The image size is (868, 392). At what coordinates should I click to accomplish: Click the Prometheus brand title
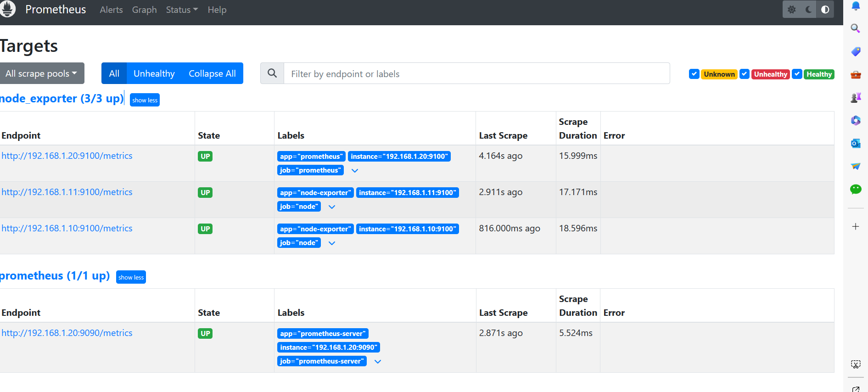pyautogui.click(x=56, y=10)
